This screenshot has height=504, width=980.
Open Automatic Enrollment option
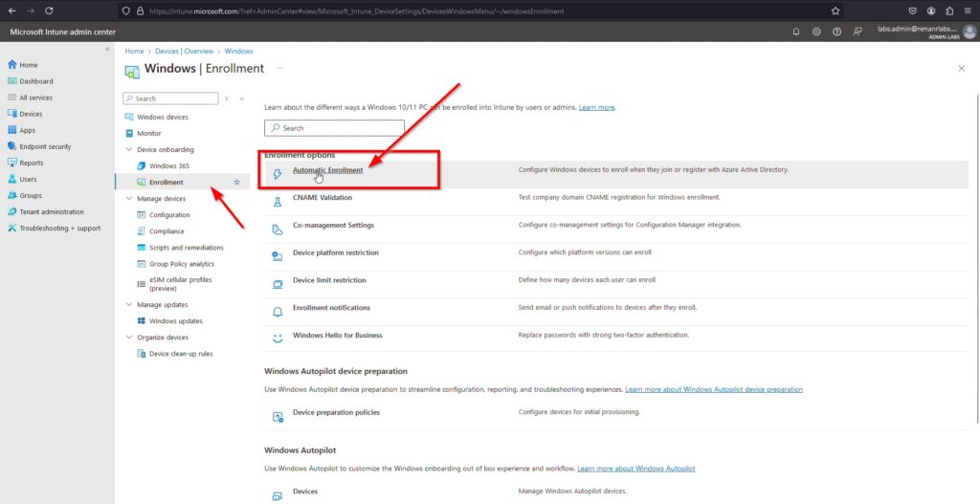(x=327, y=170)
